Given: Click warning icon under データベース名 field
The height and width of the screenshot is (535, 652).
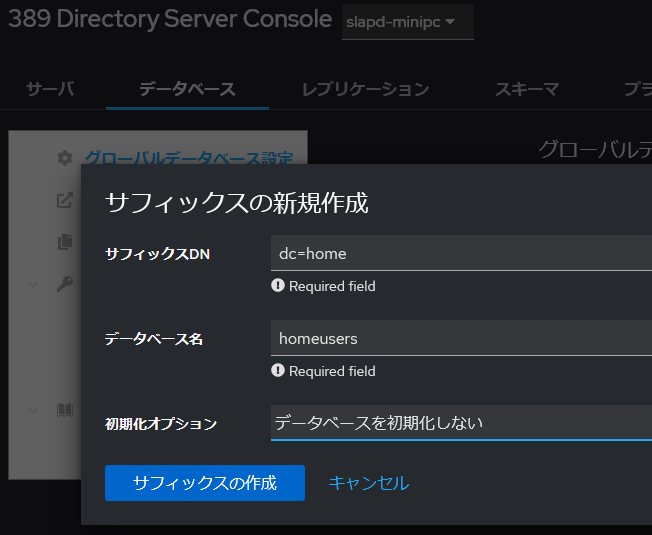Looking at the screenshot, I should (x=278, y=370).
